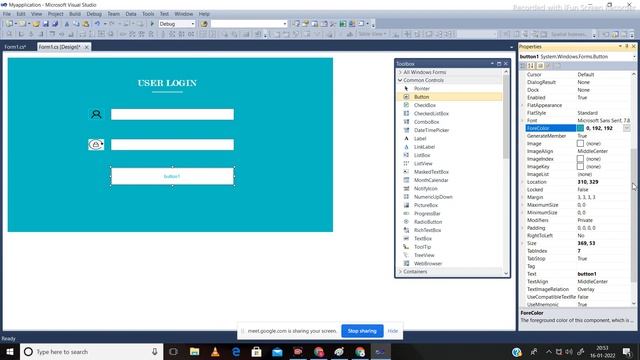Viewport: 640px width, 360px height.
Task: Open the Tools menu
Action: click(148, 14)
